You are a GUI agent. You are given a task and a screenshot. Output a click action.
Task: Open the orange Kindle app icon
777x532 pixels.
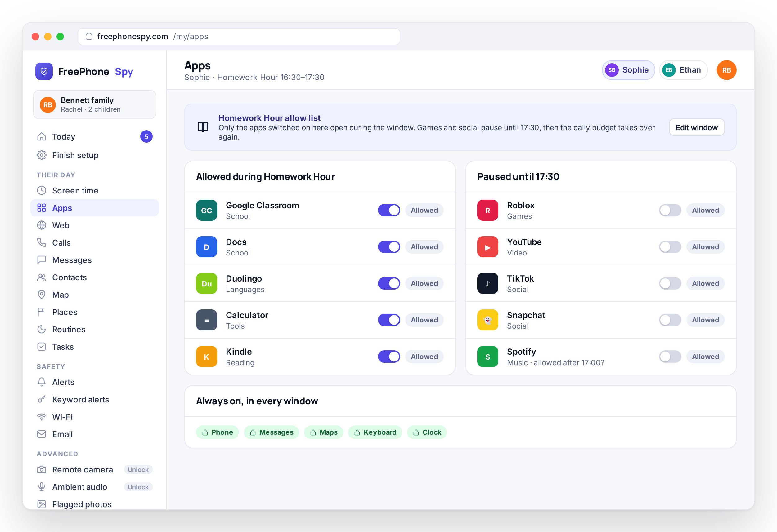207,357
